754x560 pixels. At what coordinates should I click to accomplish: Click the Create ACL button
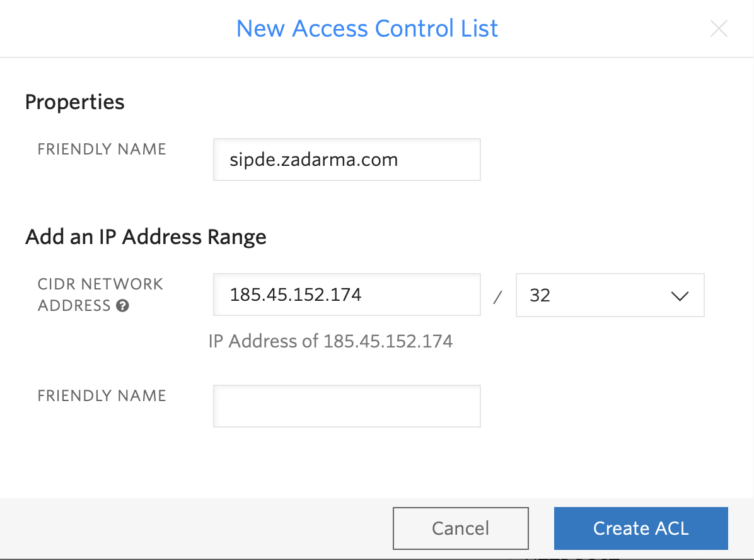(x=641, y=528)
